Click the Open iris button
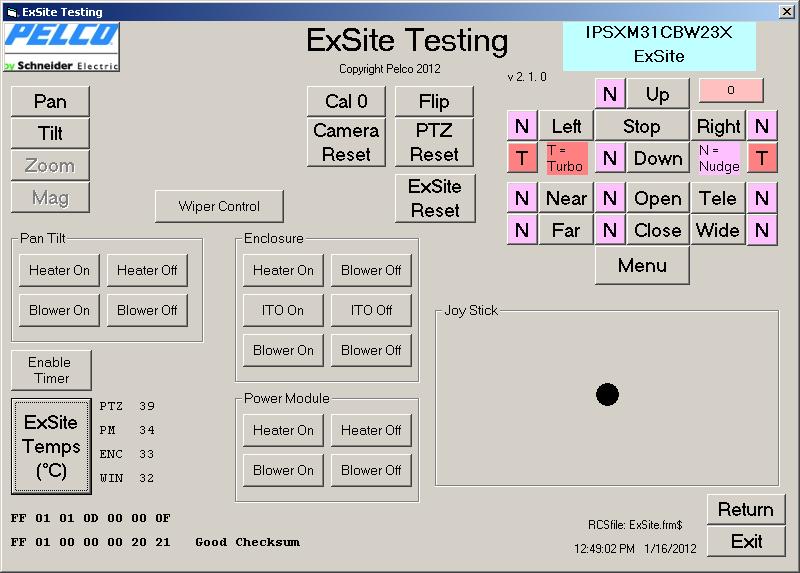The width and height of the screenshot is (800, 573). (658, 198)
